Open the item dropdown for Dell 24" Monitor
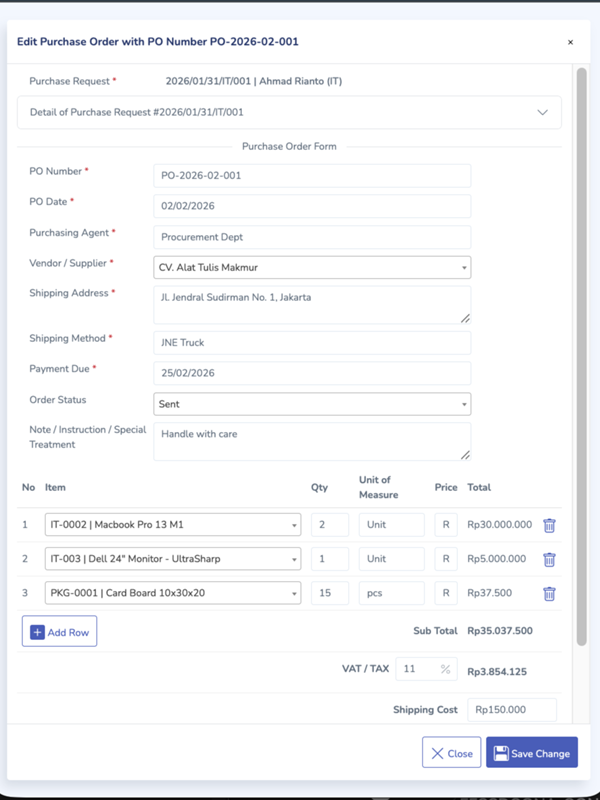 pyautogui.click(x=173, y=559)
